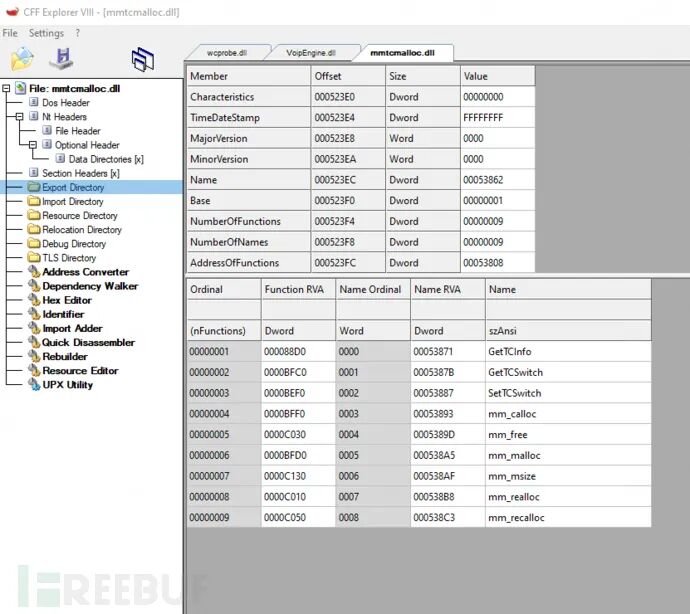Screen dimensions: 690x614
Task: Click the TLS Directory folder icon
Action: click(34, 257)
